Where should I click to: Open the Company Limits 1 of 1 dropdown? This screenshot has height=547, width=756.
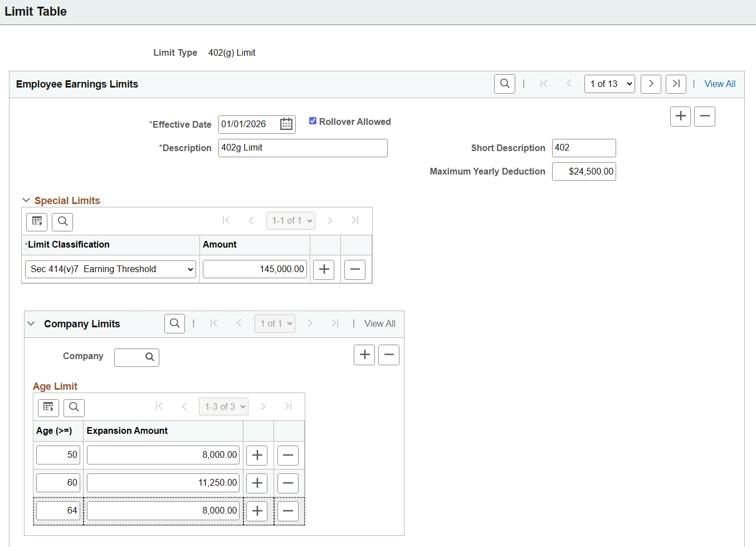coord(275,323)
